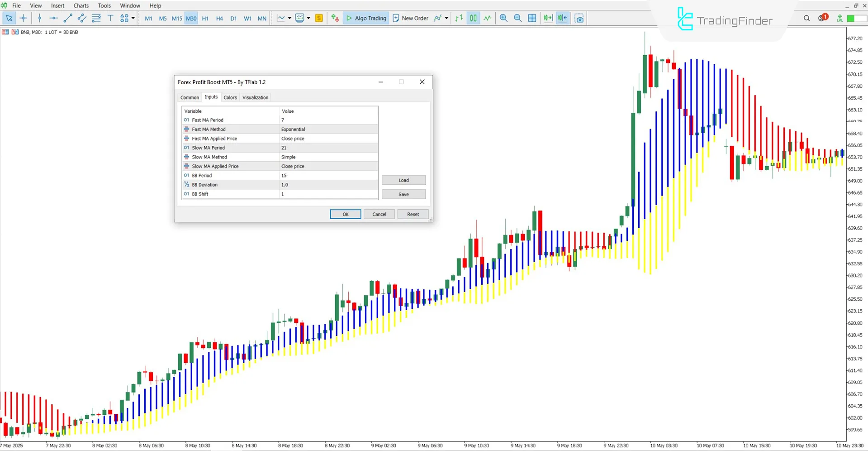Enable Algo Trading
The width and height of the screenshot is (868, 451).
366,18
